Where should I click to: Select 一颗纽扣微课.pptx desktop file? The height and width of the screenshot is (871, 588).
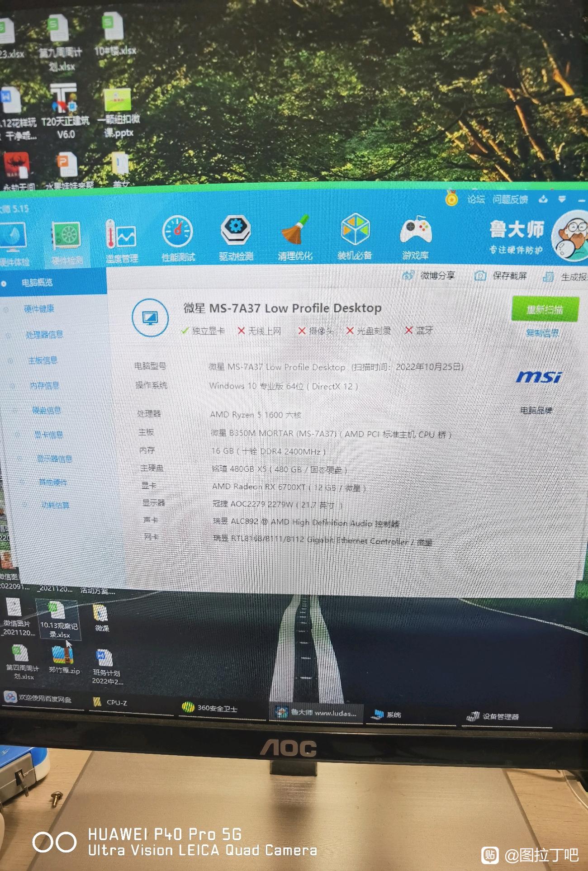tap(119, 113)
